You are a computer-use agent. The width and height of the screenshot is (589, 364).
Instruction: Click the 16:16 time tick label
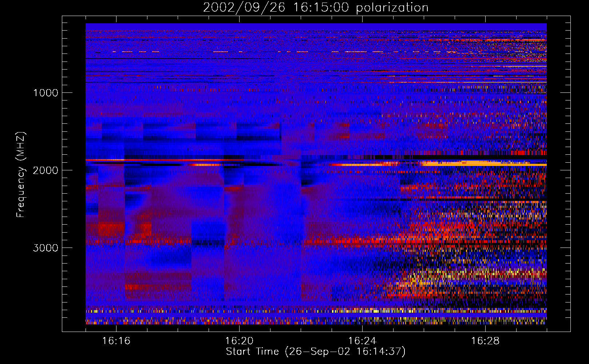point(116,341)
